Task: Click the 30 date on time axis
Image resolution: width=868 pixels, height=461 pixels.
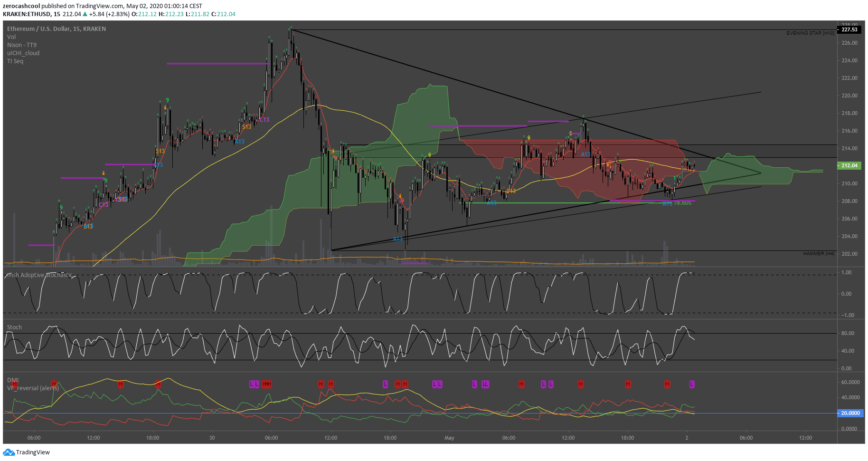Action: tap(212, 438)
